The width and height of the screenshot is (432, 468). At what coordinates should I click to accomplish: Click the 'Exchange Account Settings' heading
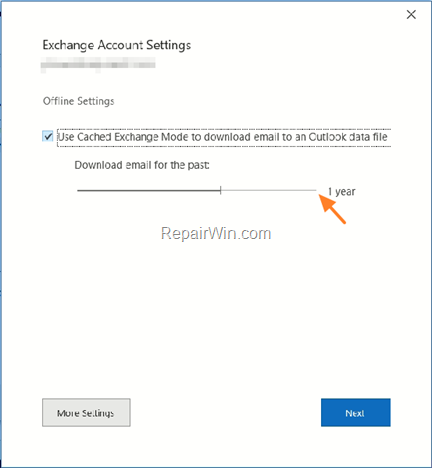[117, 45]
